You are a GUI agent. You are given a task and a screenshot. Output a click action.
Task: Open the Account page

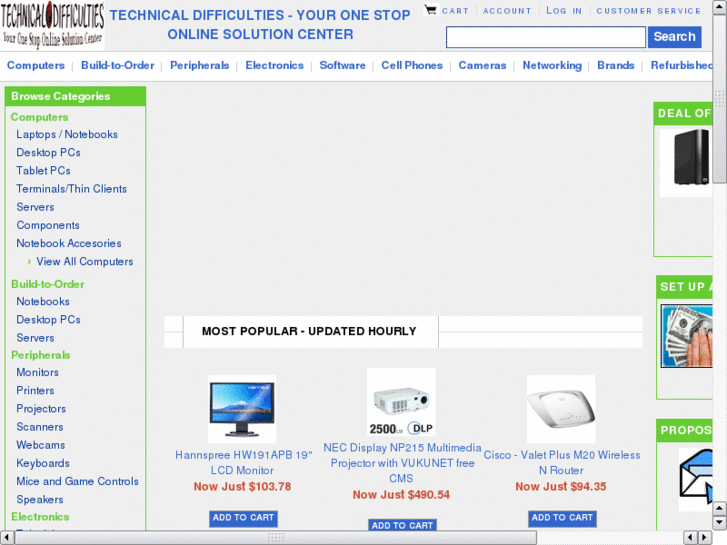tap(507, 11)
